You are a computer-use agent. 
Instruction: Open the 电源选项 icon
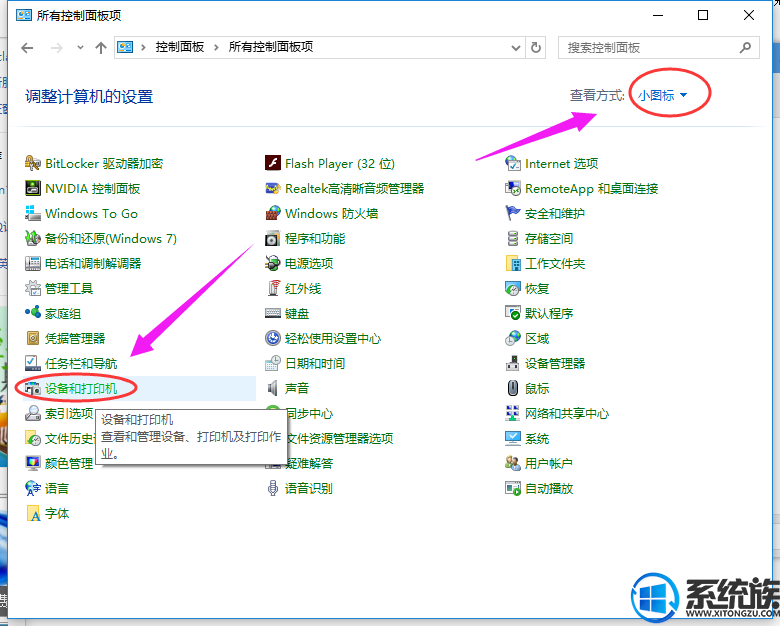[x=273, y=263]
